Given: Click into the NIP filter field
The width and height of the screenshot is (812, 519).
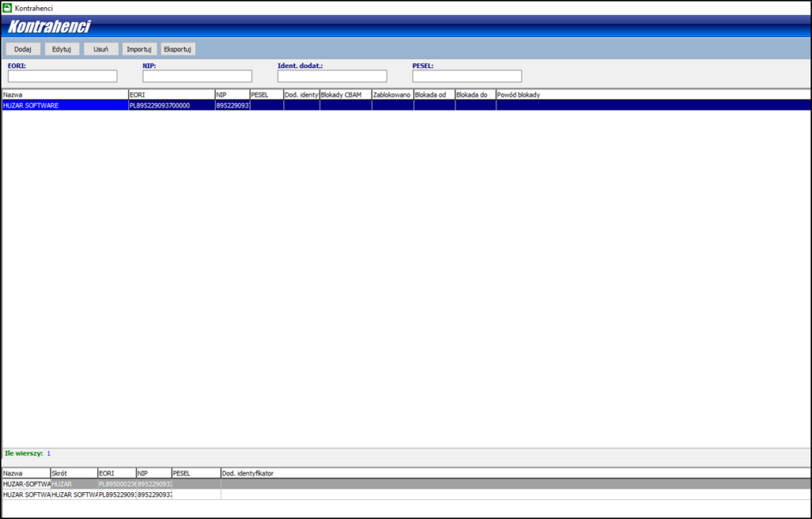Looking at the screenshot, I should coord(197,77).
